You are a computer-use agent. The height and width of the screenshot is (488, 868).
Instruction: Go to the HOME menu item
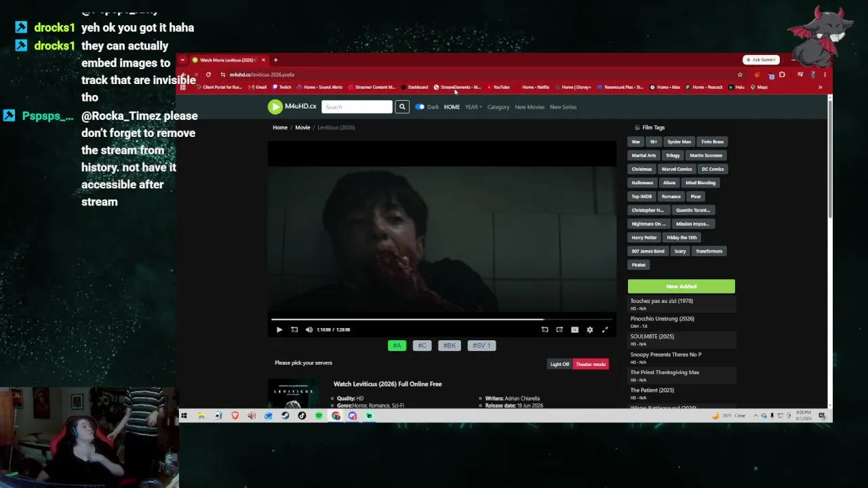click(452, 107)
